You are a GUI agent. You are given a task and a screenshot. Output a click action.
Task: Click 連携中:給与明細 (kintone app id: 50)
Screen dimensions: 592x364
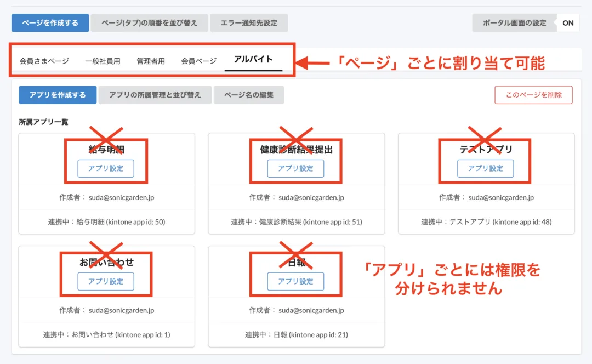(x=106, y=222)
